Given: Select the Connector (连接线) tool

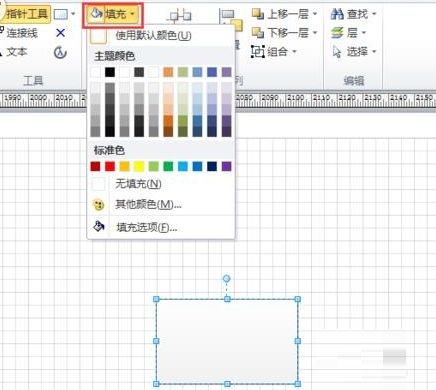Looking at the screenshot, I should click(x=19, y=33).
